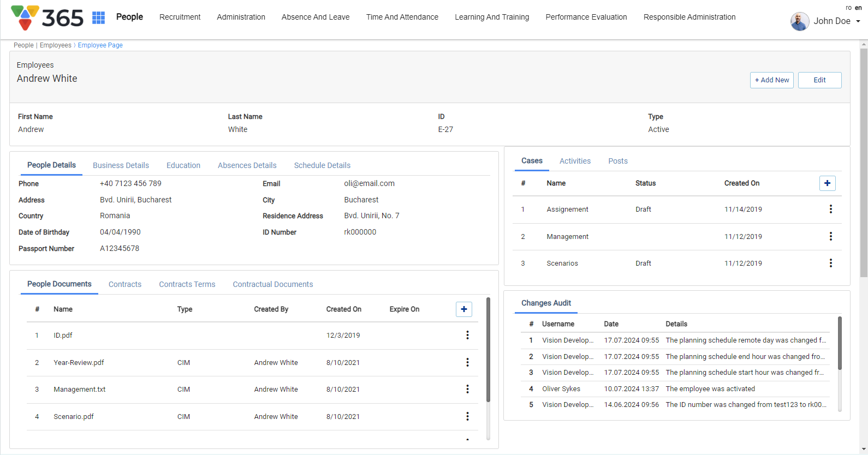The image size is (868, 455).
Task: Switch language to ro
Action: pyautogui.click(x=848, y=8)
